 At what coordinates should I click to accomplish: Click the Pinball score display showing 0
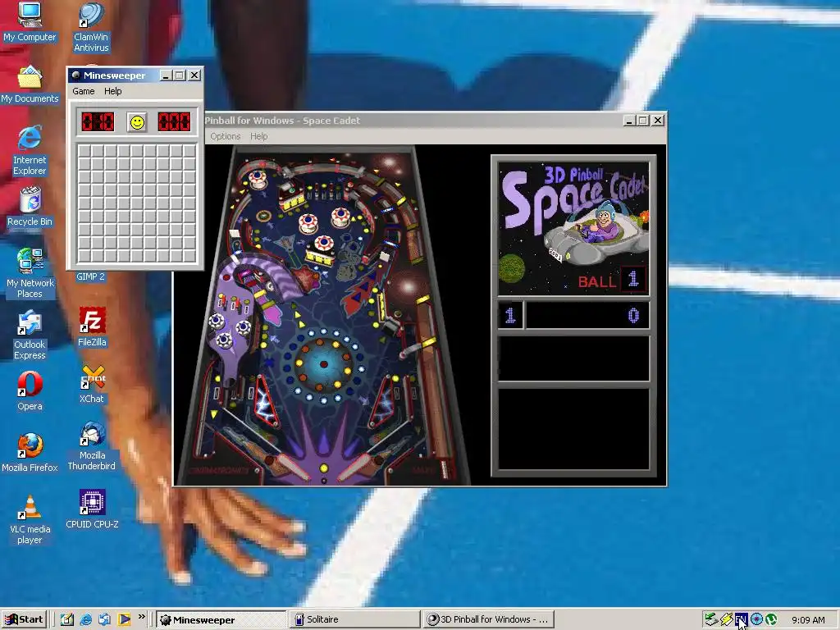(587, 316)
